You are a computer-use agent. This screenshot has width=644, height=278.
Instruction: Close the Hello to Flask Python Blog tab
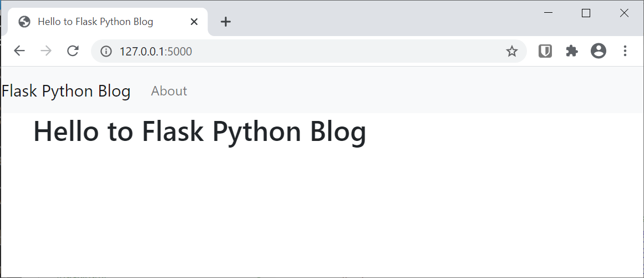[x=194, y=22]
